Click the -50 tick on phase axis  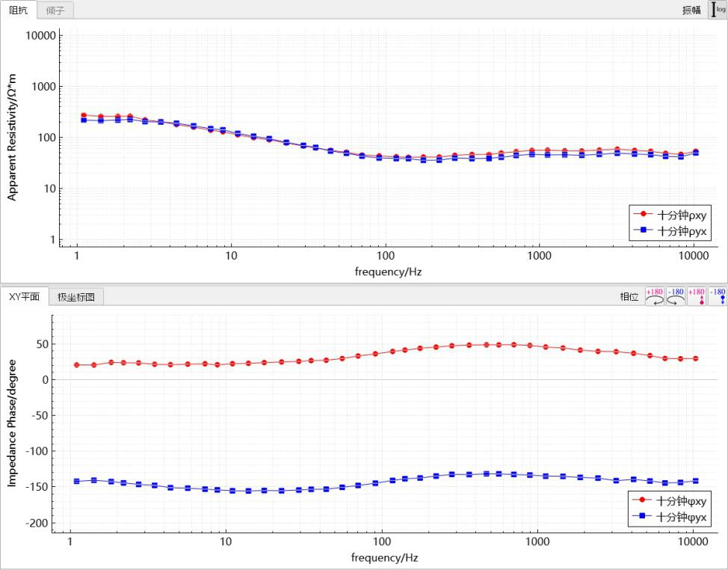(40, 415)
